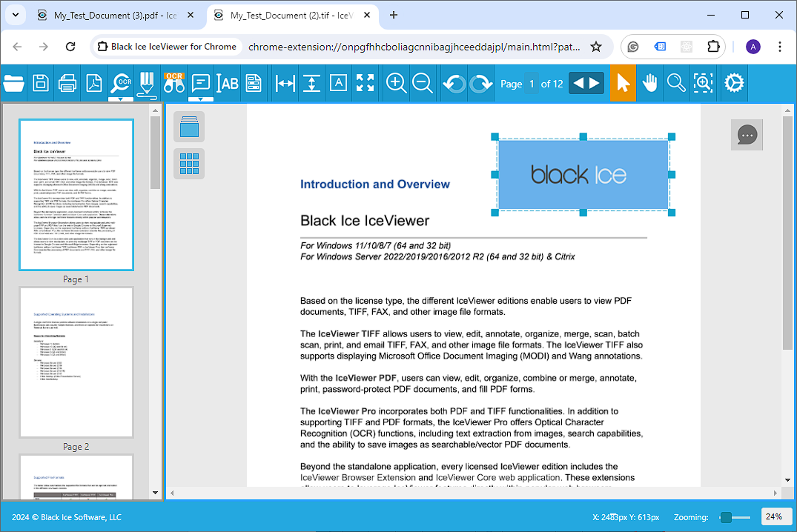Open settings gear in viewer toolbar
Viewport: 797px width, 532px height.
[734, 83]
